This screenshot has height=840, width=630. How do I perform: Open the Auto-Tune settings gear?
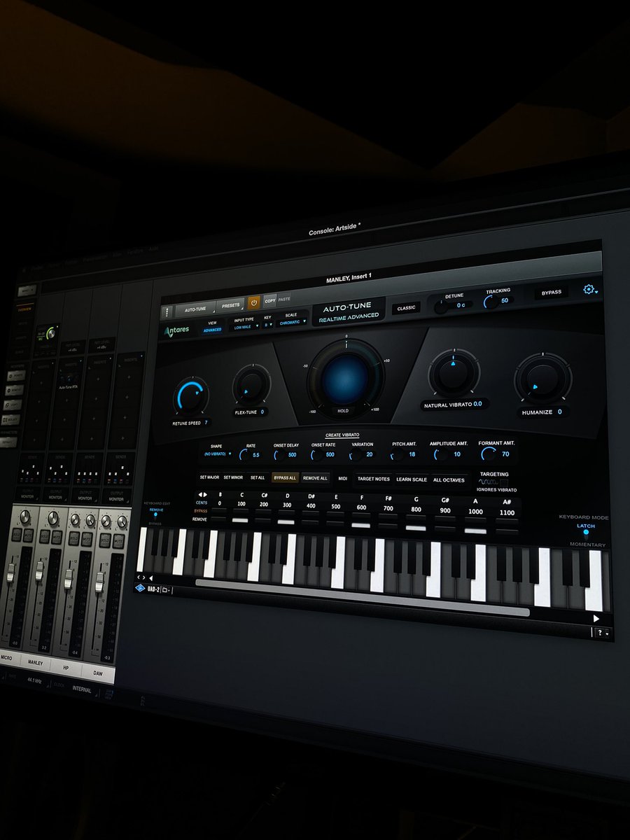[x=589, y=289]
